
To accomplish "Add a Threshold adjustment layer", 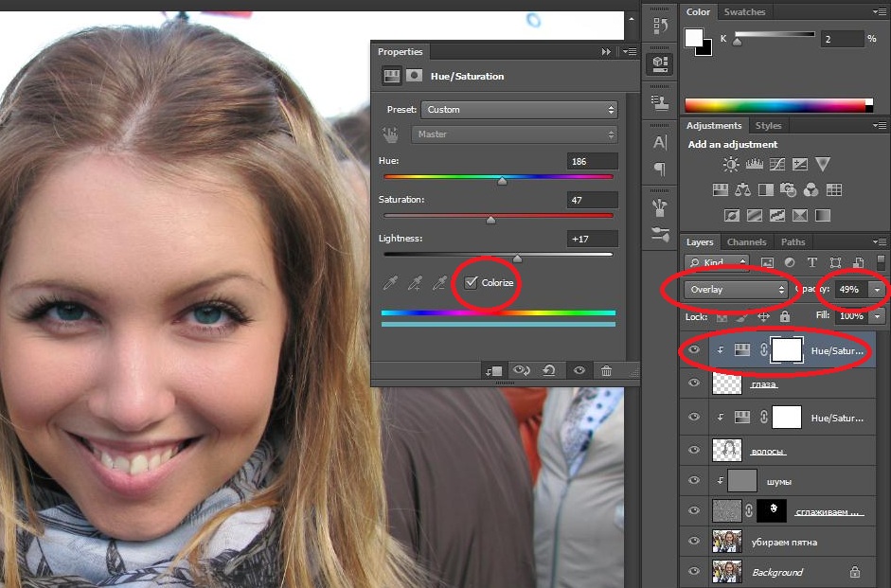I will 776,215.
